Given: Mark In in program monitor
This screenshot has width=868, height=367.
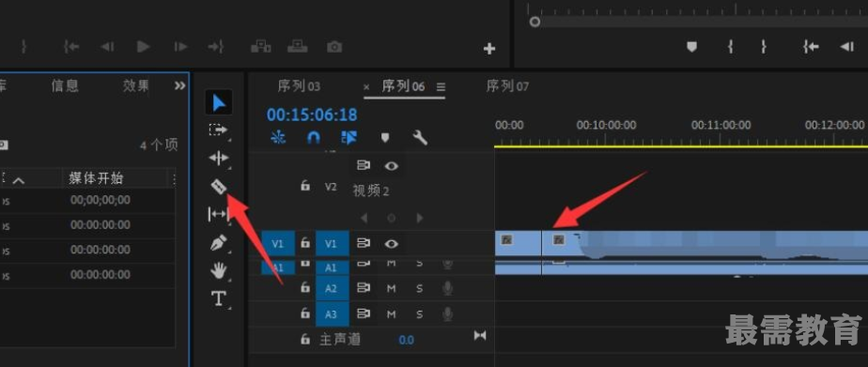Looking at the screenshot, I should pyautogui.click(x=731, y=47).
